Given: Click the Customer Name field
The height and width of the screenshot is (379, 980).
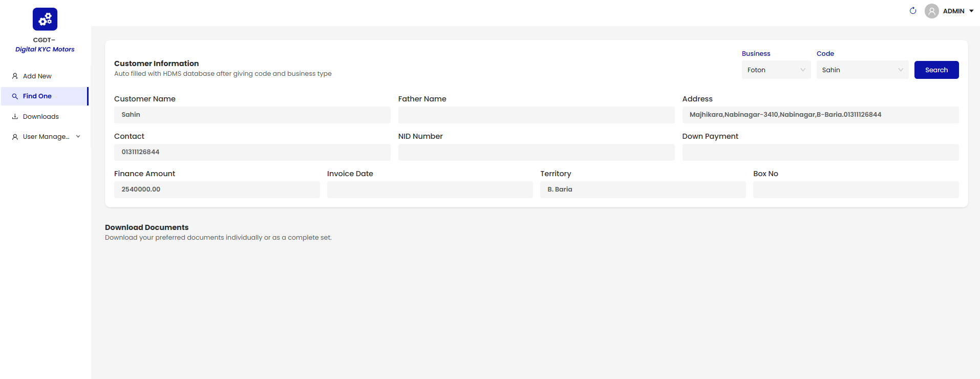Looking at the screenshot, I should pos(252,115).
